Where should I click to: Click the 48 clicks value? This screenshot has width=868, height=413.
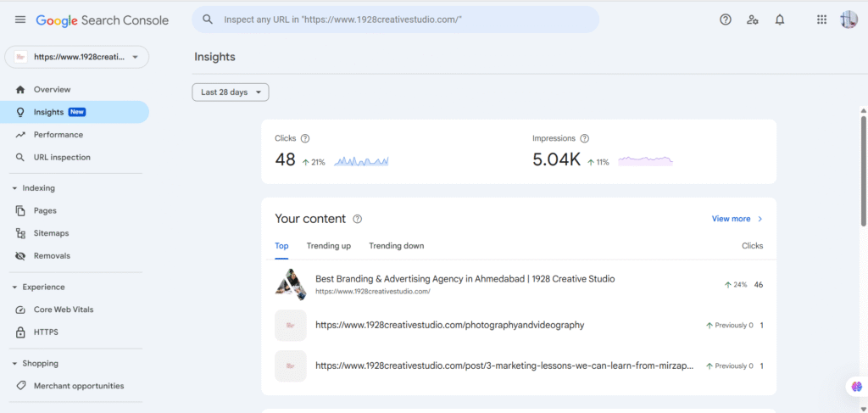285,160
